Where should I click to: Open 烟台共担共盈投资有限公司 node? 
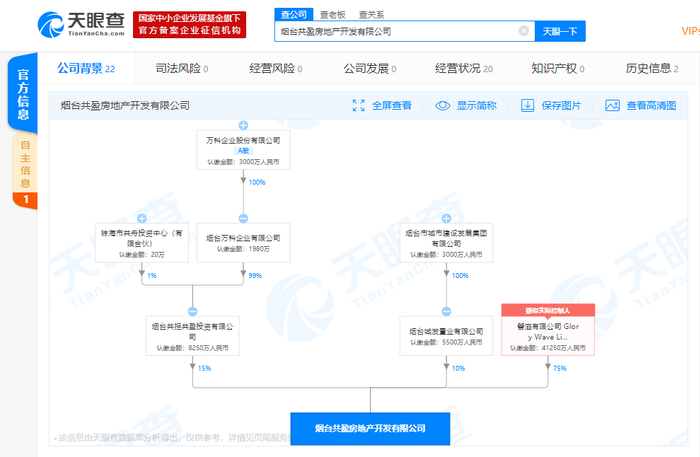192,336
